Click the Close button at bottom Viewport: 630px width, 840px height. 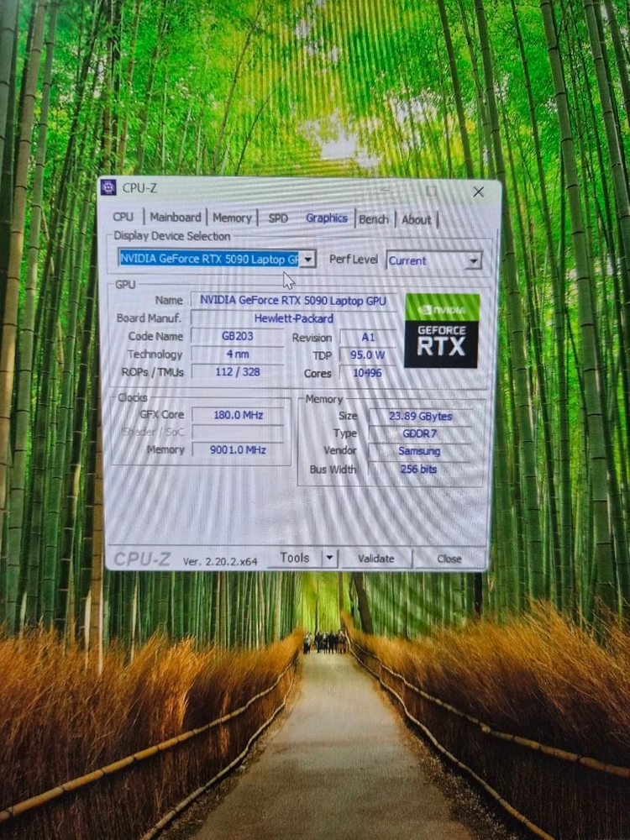click(x=449, y=559)
